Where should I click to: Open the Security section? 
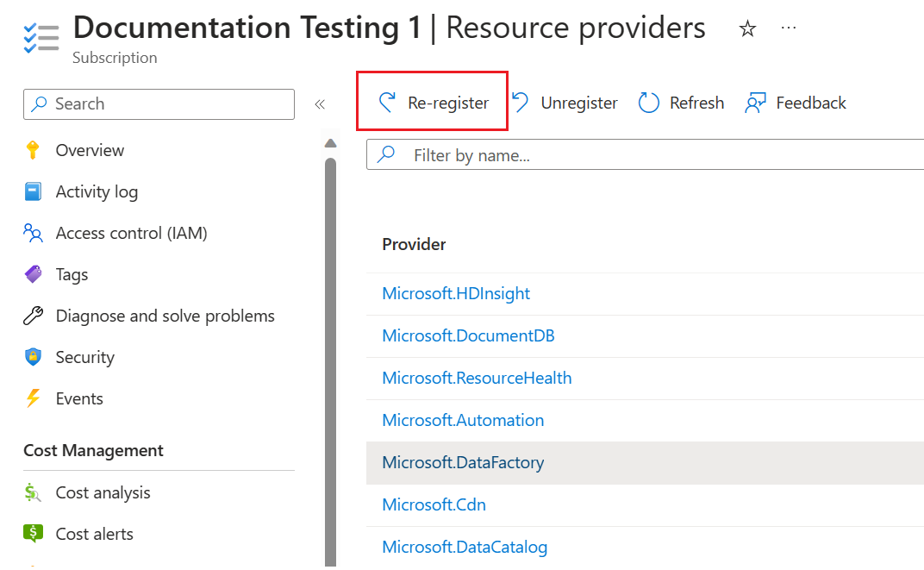pos(84,357)
